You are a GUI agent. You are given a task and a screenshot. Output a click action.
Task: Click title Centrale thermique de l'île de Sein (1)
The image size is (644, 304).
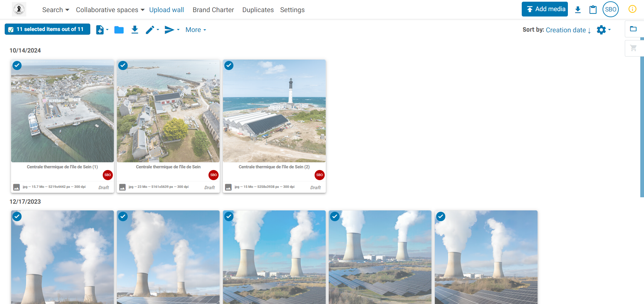point(62,167)
